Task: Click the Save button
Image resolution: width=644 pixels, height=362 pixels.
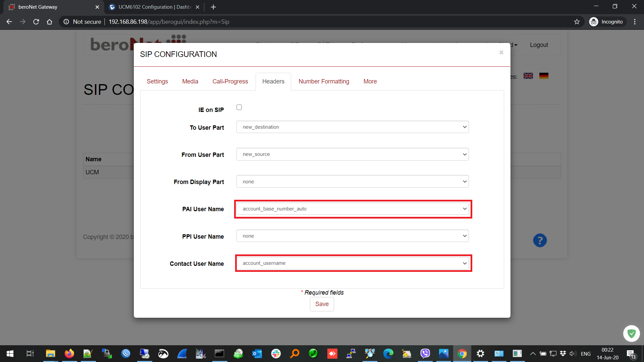Action: (x=322, y=304)
